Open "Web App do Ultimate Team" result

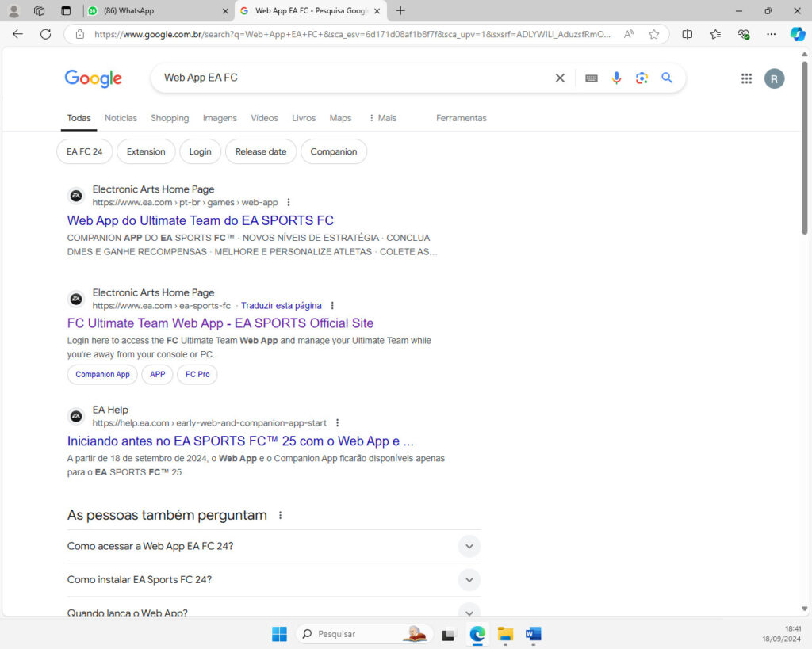[x=200, y=220]
